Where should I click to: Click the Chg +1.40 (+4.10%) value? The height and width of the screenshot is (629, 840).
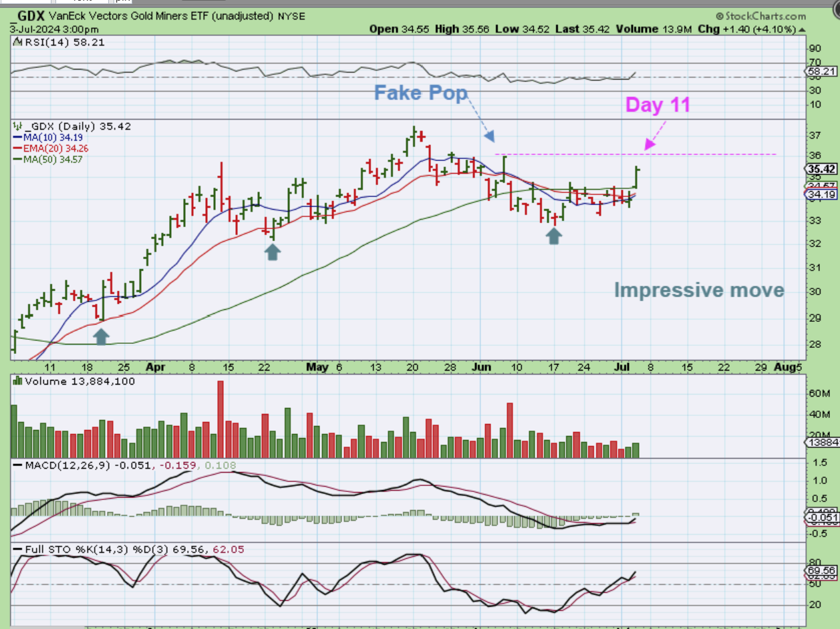[747, 29]
